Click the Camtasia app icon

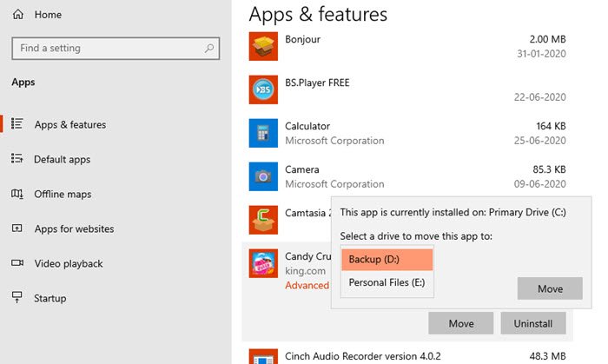263,221
